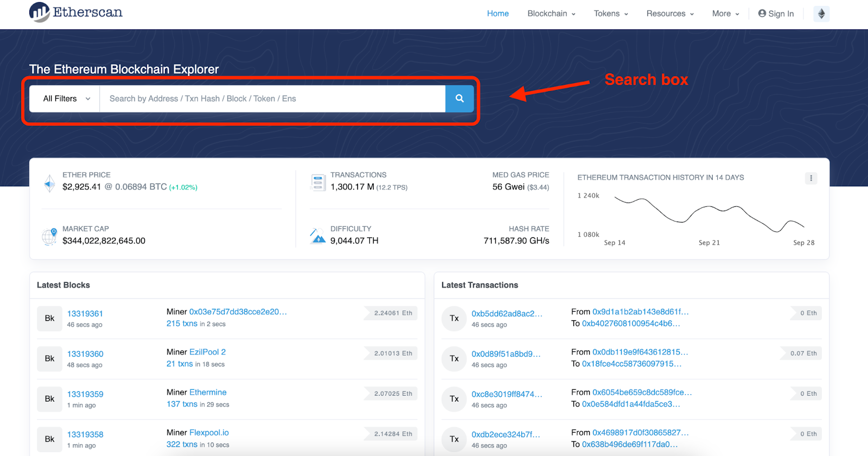Open the Tokens menu
868x456 pixels.
coord(611,14)
